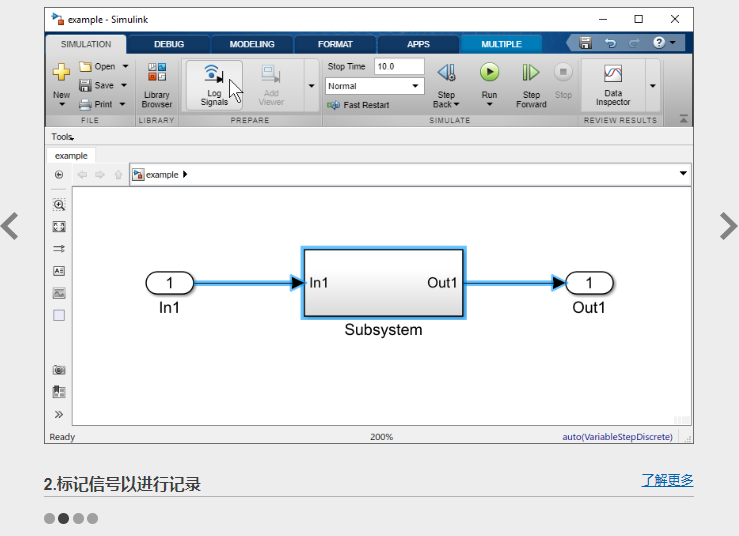Toggle sample time display arrows icon

click(59, 249)
